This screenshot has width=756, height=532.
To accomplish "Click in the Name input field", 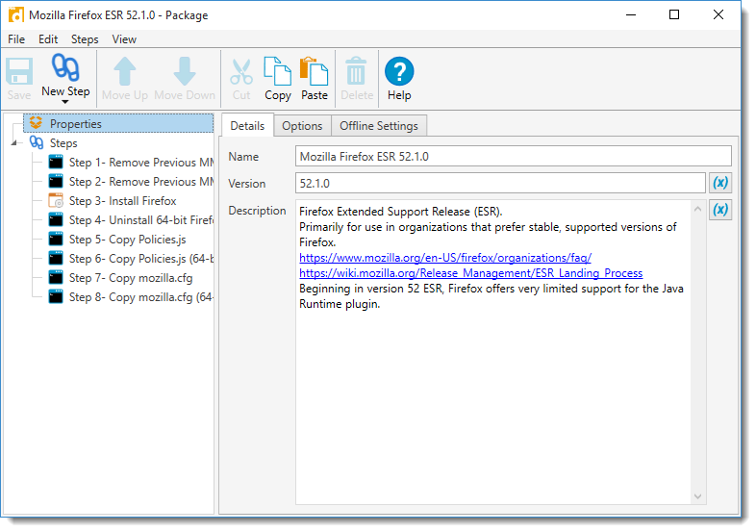I will 513,156.
